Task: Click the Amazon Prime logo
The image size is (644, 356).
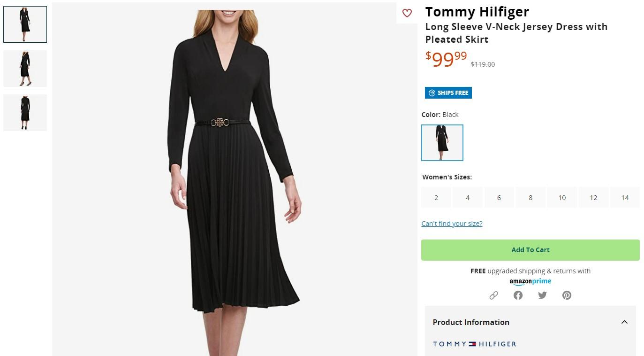Action: [530, 281]
